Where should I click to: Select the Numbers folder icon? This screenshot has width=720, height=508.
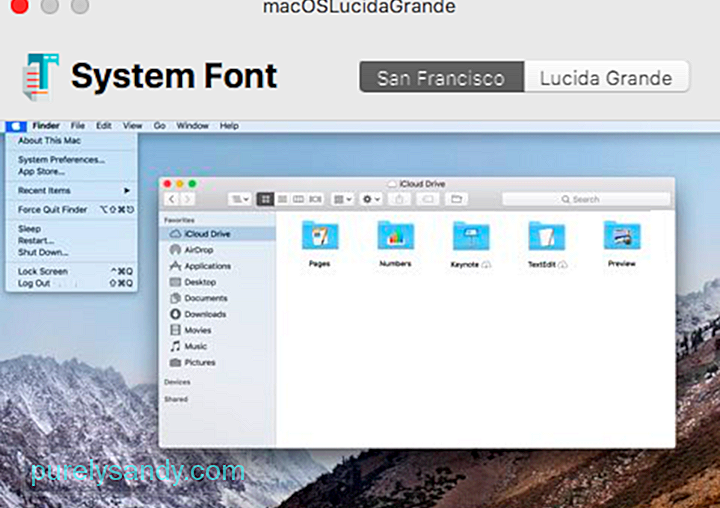coord(395,235)
